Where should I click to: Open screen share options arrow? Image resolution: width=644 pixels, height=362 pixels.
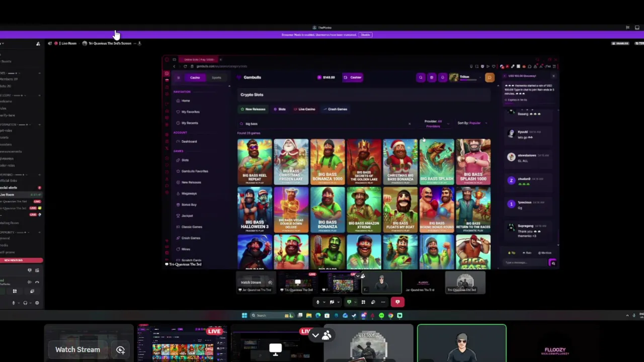[355, 302]
